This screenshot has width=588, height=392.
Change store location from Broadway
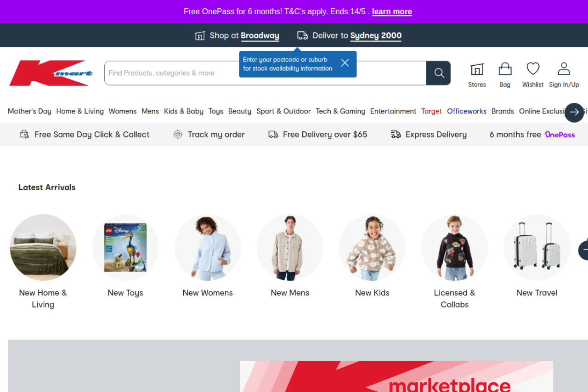(x=260, y=35)
